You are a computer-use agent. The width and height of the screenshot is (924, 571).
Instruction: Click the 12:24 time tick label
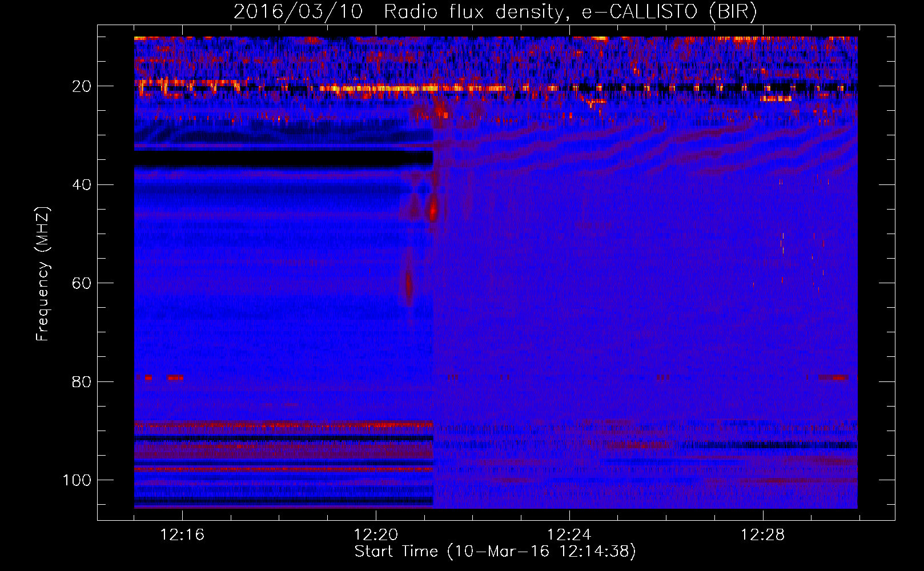tap(569, 535)
